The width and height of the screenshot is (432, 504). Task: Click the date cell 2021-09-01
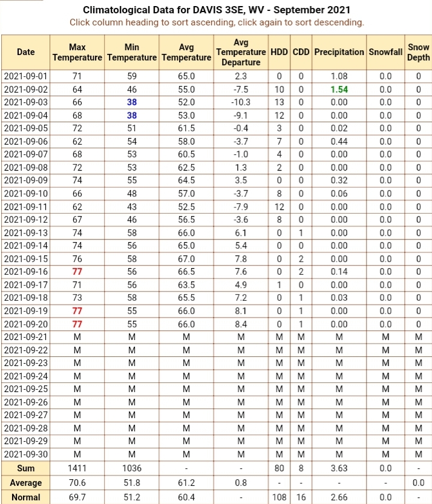coord(25,76)
